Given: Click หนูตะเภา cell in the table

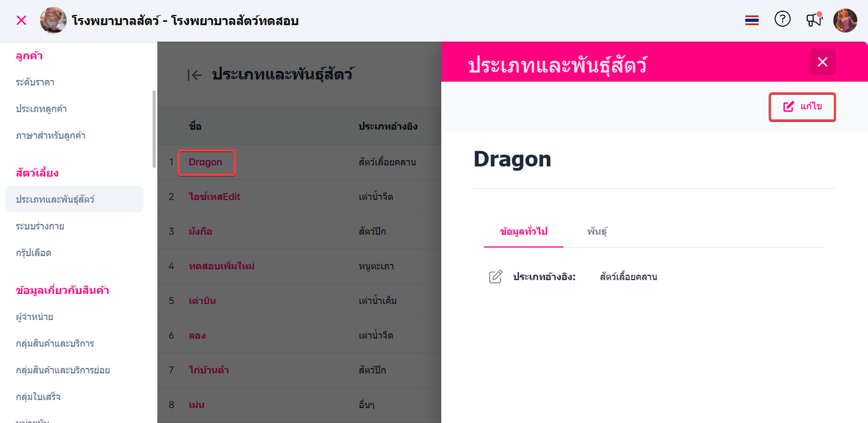Looking at the screenshot, I should click(x=376, y=266).
